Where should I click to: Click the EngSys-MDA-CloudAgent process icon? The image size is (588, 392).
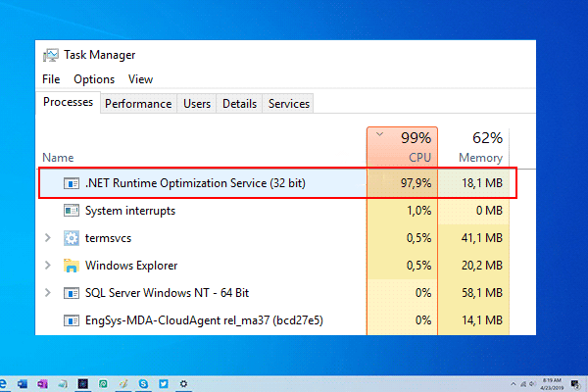71,319
